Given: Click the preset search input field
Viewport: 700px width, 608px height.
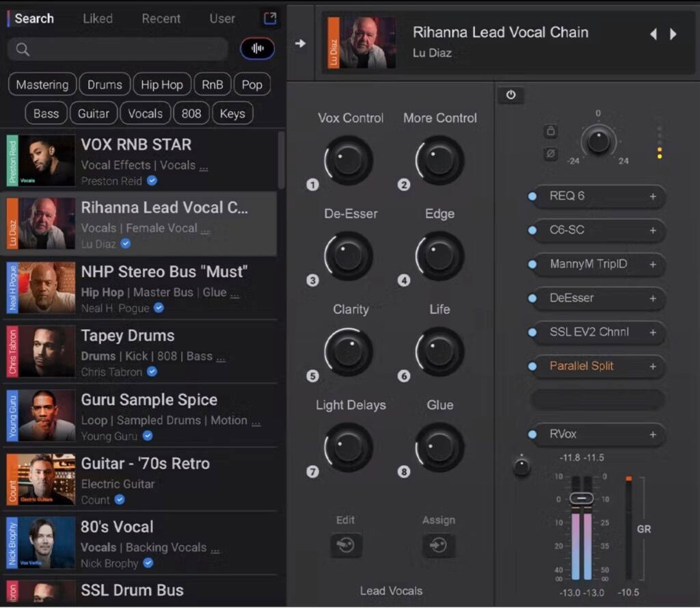Looking at the screenshot, I should pos(118,49).
